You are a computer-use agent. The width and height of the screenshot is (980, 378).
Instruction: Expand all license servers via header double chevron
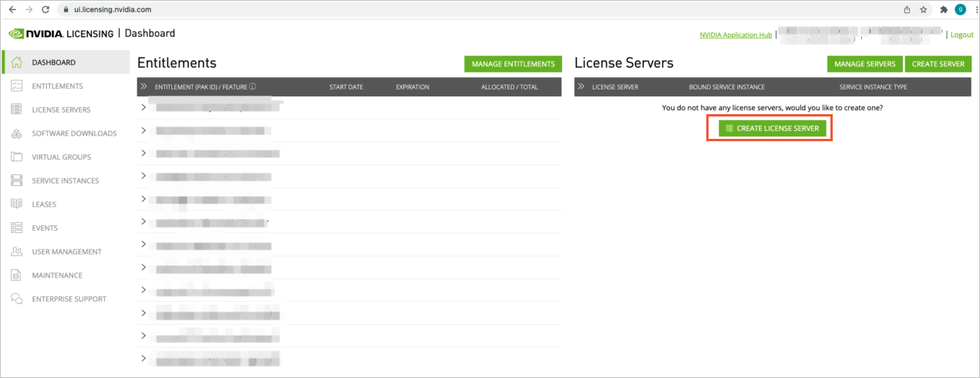click(x=581, y=86)
